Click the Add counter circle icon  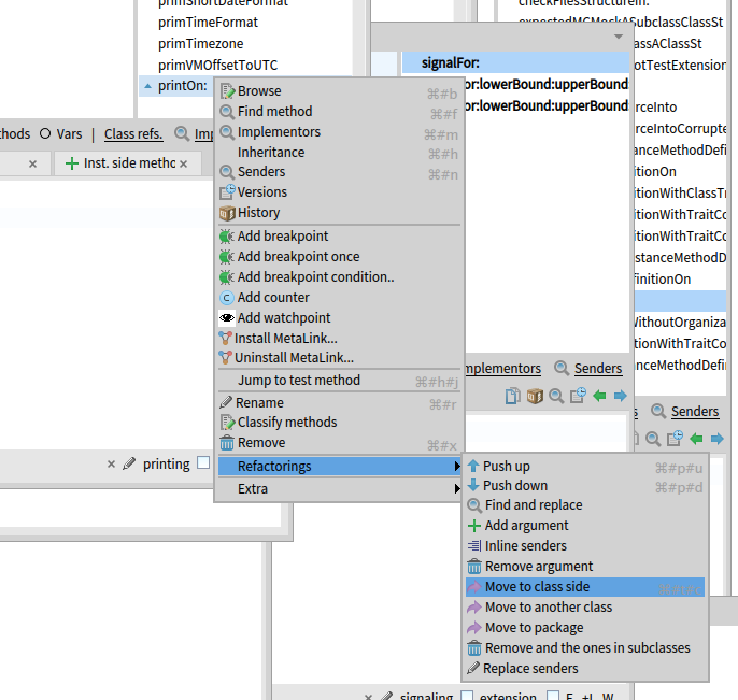(x=227, y=298)
